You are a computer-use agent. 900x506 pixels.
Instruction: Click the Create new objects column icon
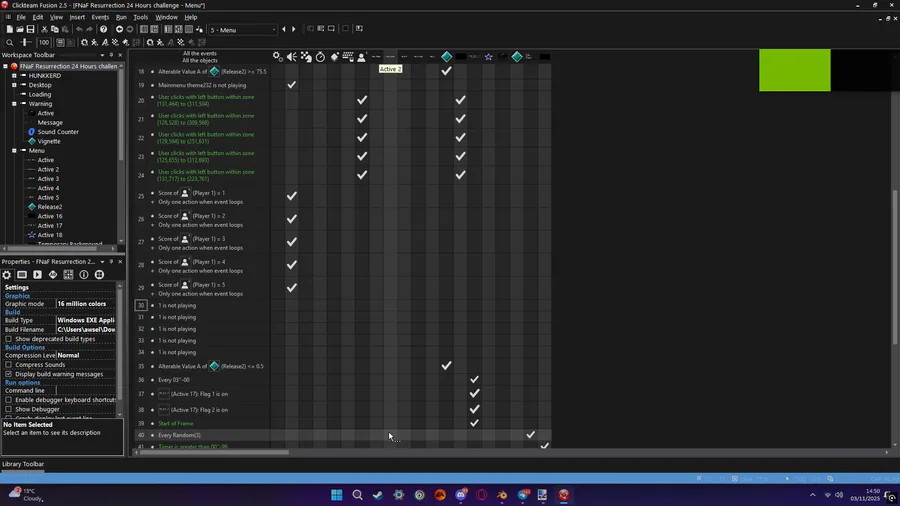334,56
